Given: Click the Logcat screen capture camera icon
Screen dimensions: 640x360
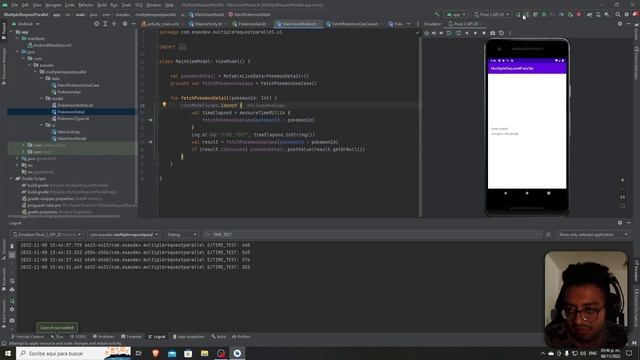Looking at the screenshot, I should (12, 320).
